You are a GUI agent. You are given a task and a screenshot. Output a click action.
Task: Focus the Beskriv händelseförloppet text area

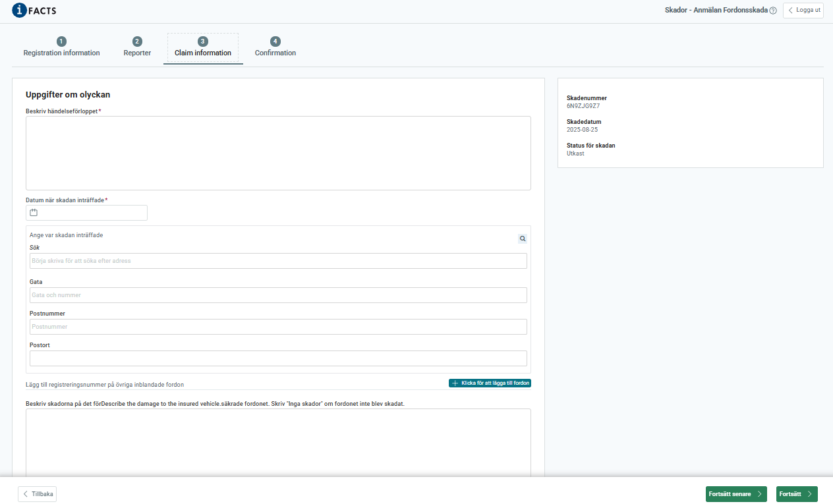click(278, 153)
